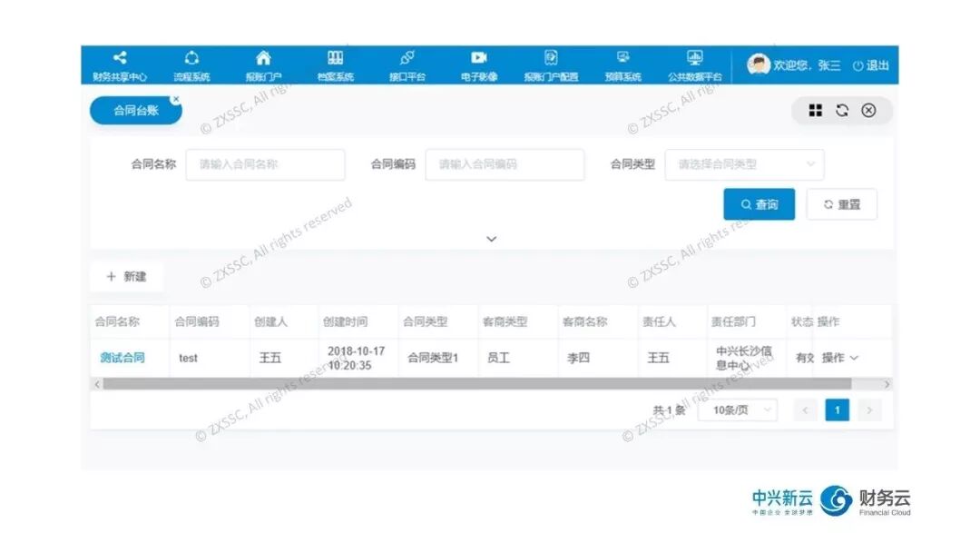Image resolution: width=980 pixels, height=533 pixels.
Task: Close all tabs with circled X icon
Action: [x=868, y=111]
